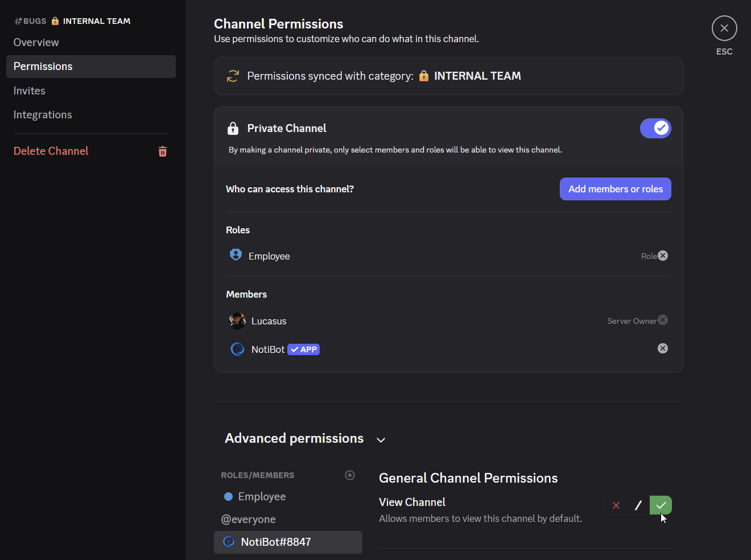Click the APP badge next to NotiBot
The image size is (751, 560).
[303, 349]
